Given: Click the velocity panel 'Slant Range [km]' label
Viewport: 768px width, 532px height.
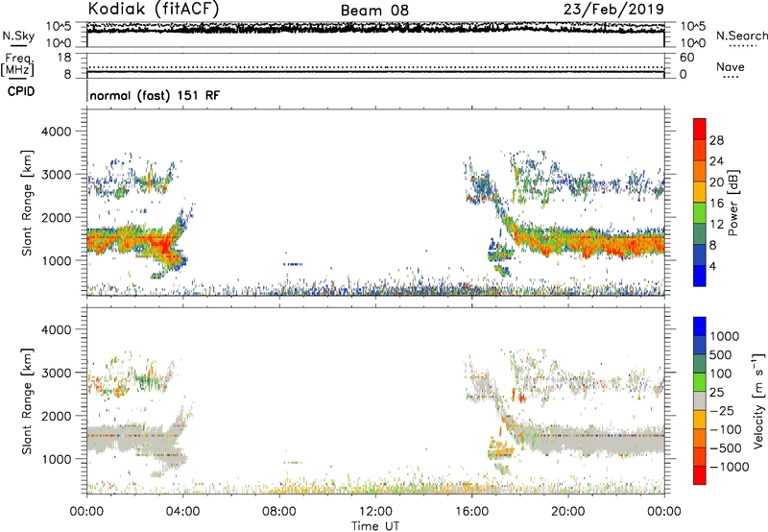Looking at the screenshot, I should (x=27, y=400).
